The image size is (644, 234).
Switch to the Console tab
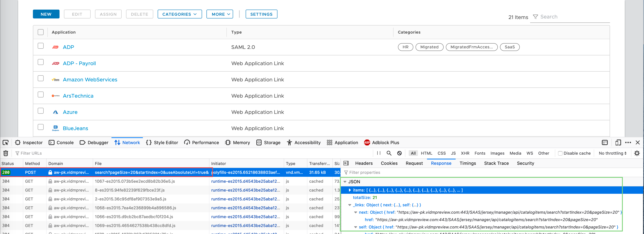[x=61, y=142]
